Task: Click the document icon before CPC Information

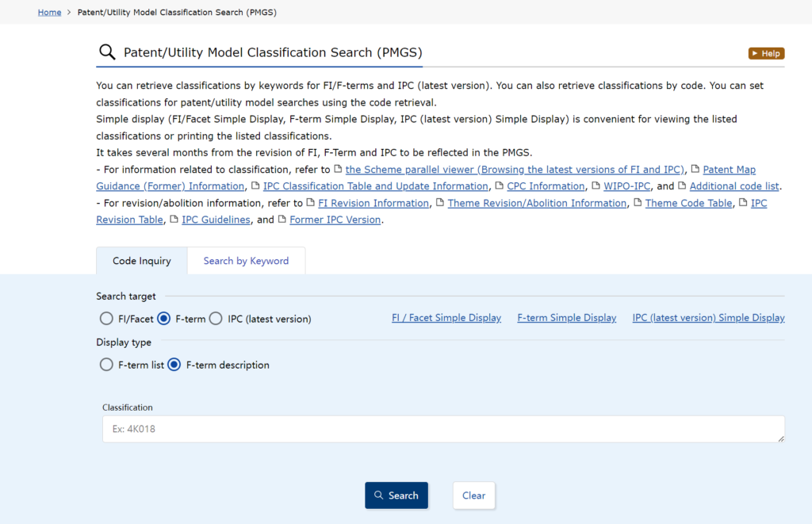Action: tap(500, 186)
